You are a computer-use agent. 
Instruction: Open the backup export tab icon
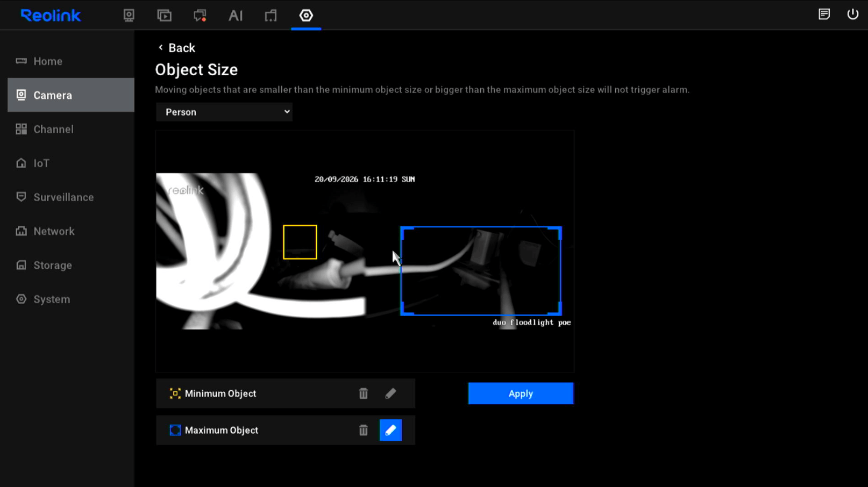click(x=271, y=15)
